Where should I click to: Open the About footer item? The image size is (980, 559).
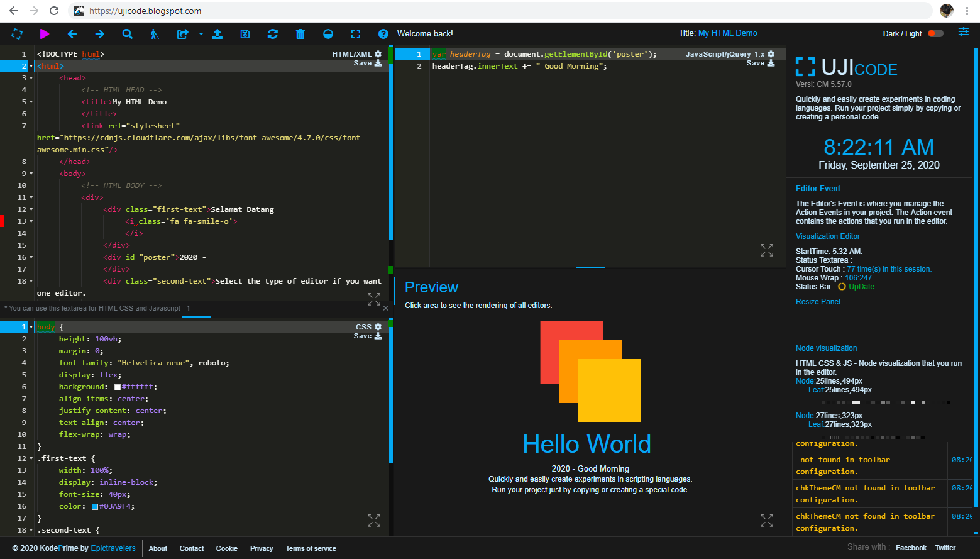click(x=158, y=548)
